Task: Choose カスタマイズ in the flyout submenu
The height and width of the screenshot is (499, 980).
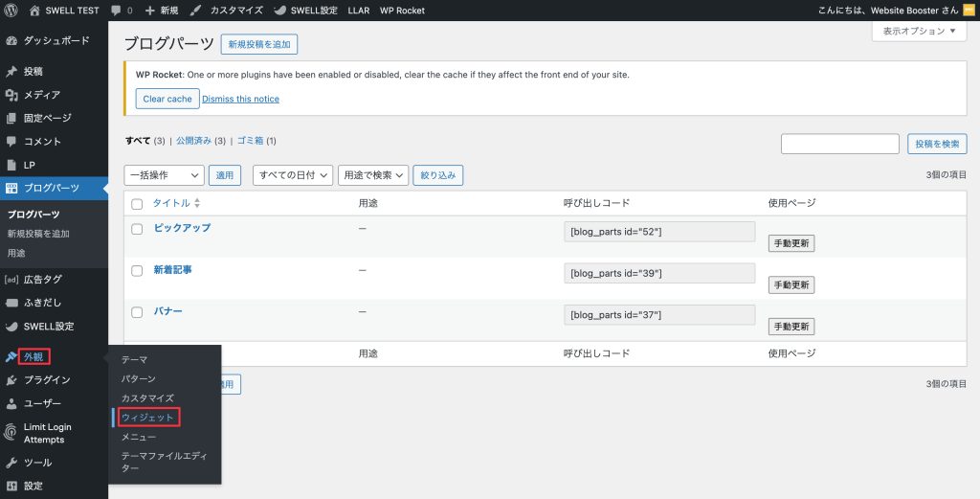Action: [146, 397]
